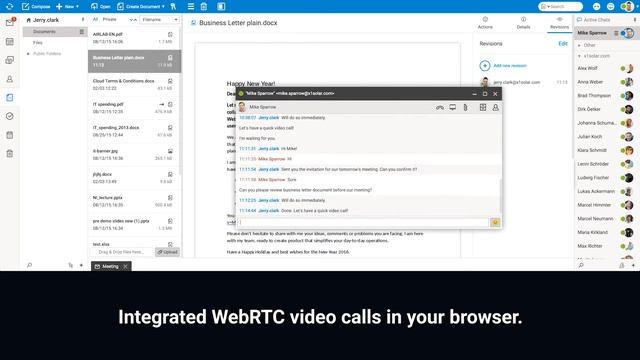Open the Filename sort dropdown
Screen dimensions: 640x360
159,20
